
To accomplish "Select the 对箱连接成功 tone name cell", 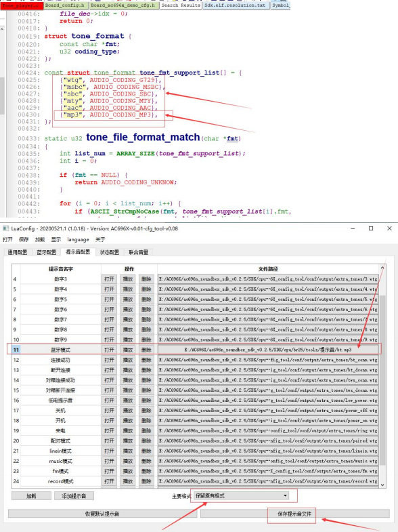I will tap(61, 380).
